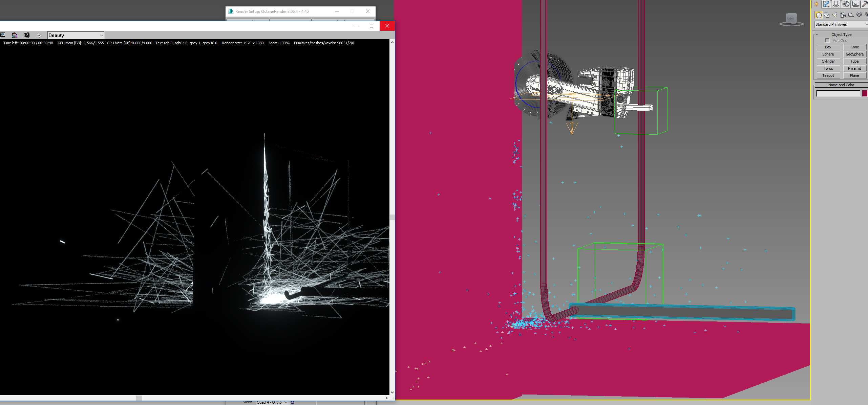
Task: Open the Display command panel tab
Action: tap(856, 4)
